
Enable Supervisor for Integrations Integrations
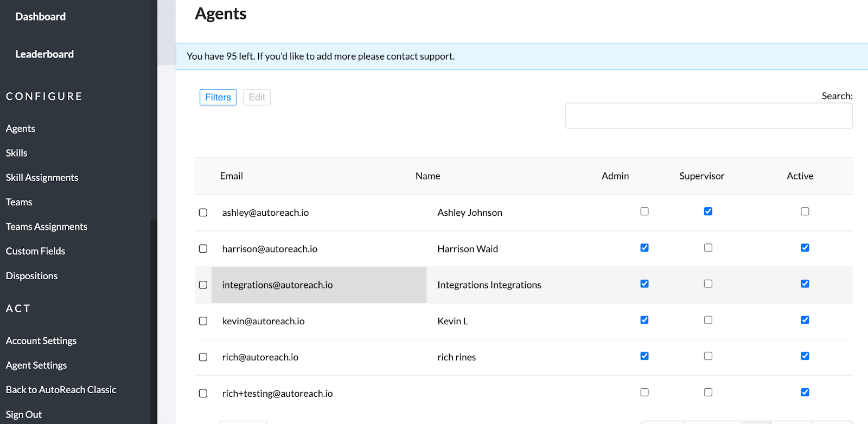pos(708,284)
